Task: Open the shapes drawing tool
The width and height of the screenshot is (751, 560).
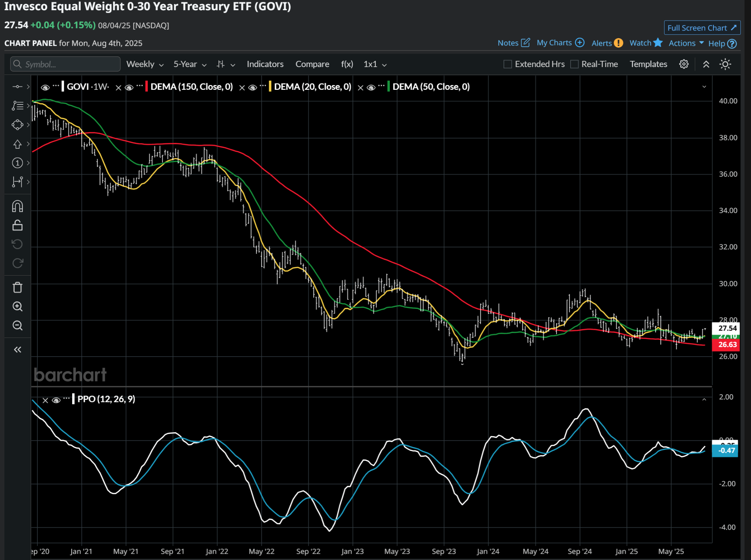Action: coord(17,125)
